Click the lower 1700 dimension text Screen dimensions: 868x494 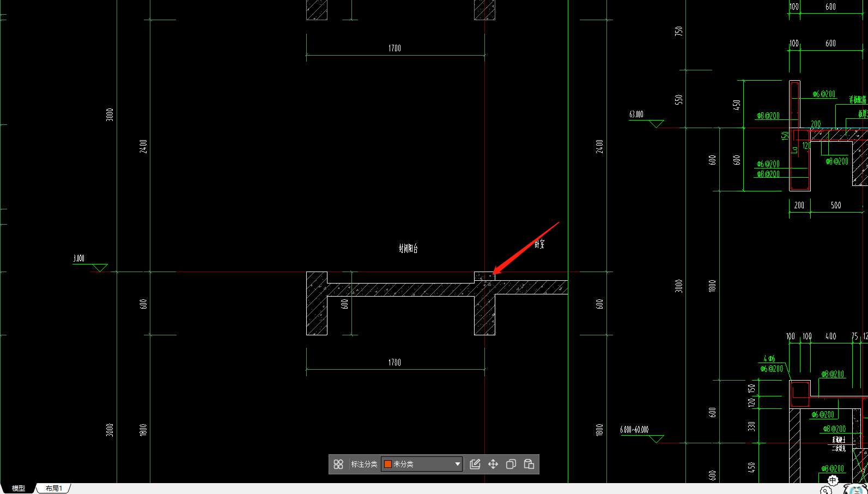pos(394,362)
